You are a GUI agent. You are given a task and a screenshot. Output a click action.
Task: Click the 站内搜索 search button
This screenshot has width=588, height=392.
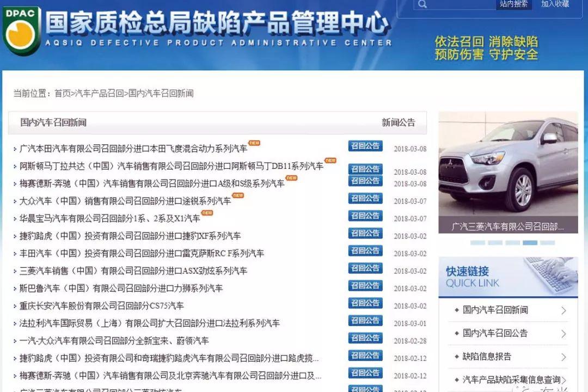click(x=513, y=4)
